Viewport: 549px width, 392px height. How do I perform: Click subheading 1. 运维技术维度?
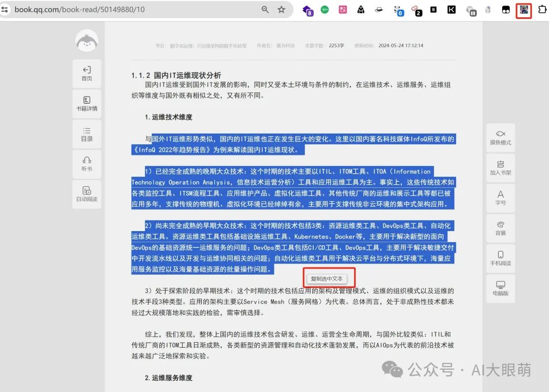click(x=168, y=117)
